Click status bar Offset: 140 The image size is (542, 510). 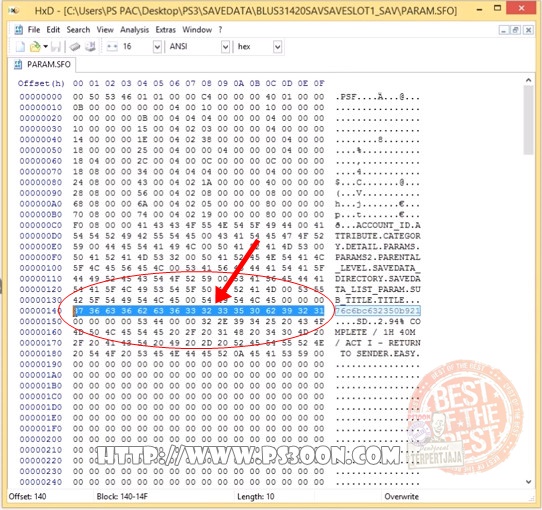(x=27, y=497)
